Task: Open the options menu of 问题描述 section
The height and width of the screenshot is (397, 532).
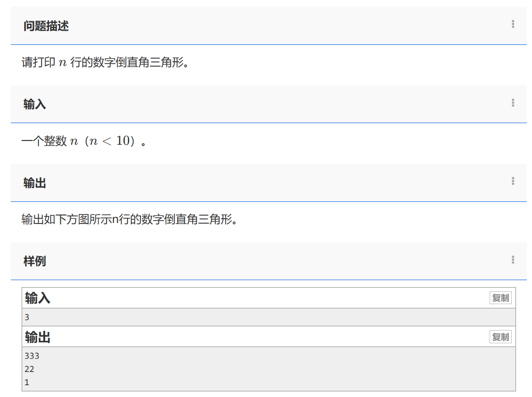Action: click(513, 25)
